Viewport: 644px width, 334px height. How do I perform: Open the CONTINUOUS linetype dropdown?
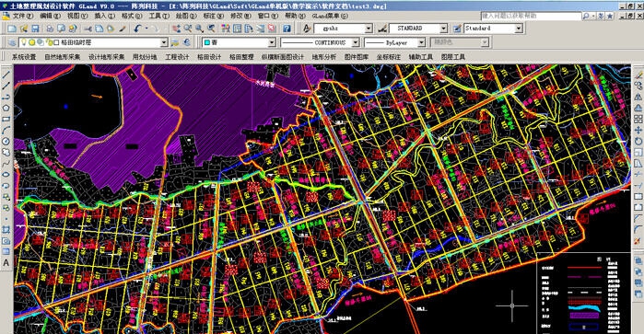[x=356, y=42]
